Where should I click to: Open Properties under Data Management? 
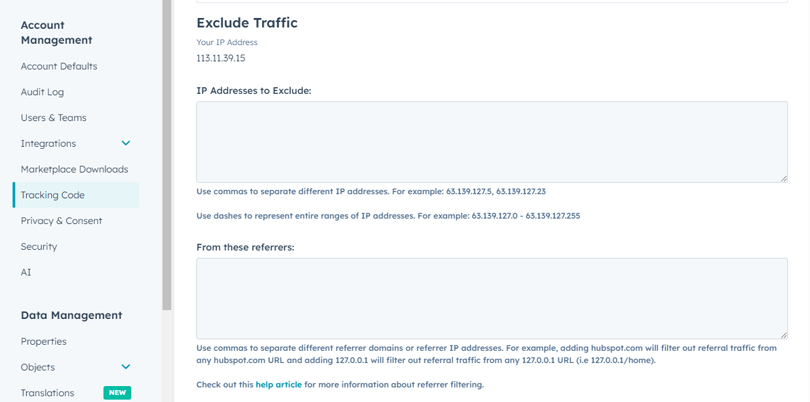point(43,342)
